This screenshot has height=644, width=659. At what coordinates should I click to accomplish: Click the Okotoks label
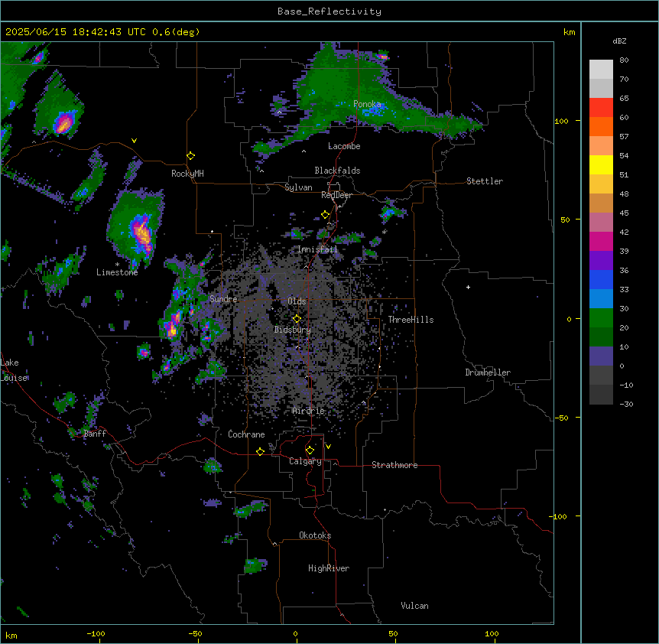pos(315,535)
